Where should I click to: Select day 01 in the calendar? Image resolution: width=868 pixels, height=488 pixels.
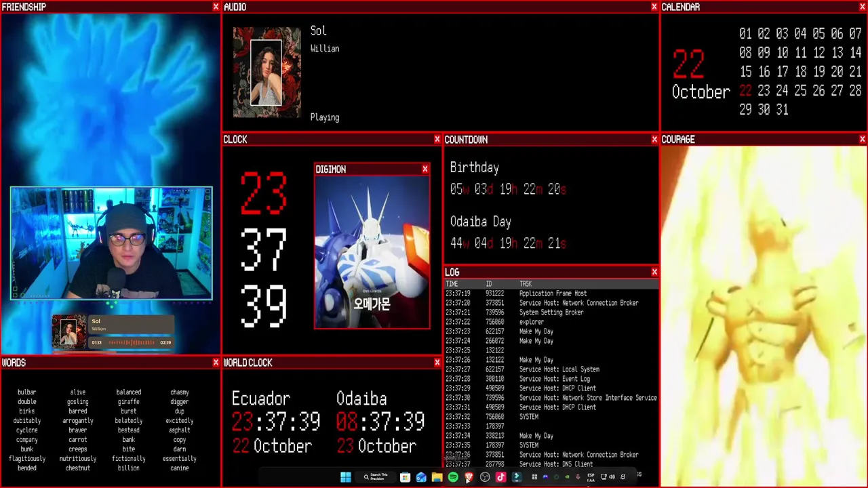[745, 34]
